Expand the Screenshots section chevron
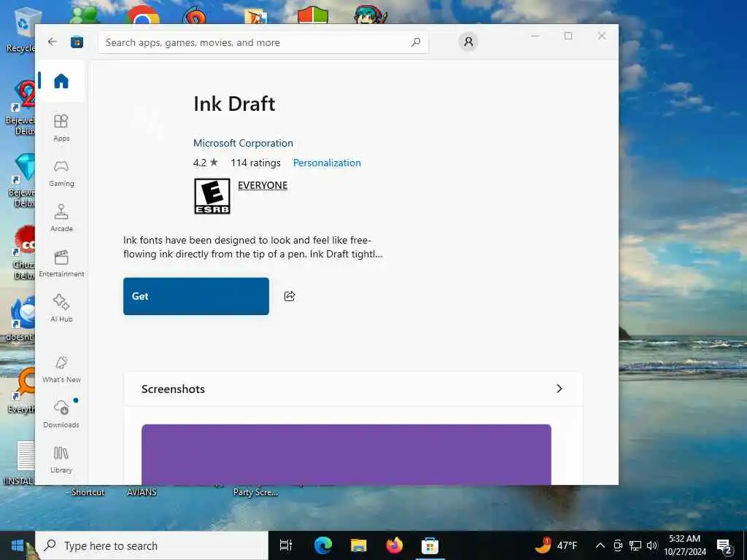The height and width of the screenshot is (560, 747). [x=560, y=389]
